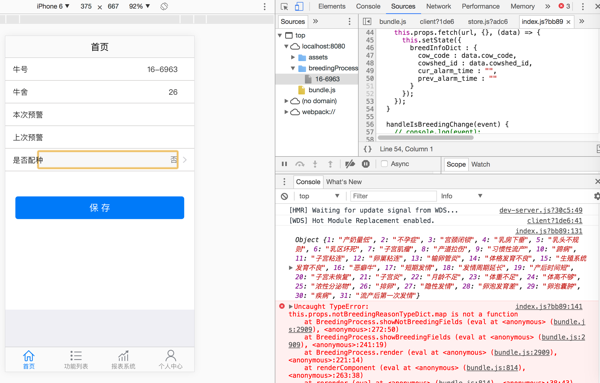Click the pretty print braces icon
Screen dimensions: 600x383
coord(367,149)
